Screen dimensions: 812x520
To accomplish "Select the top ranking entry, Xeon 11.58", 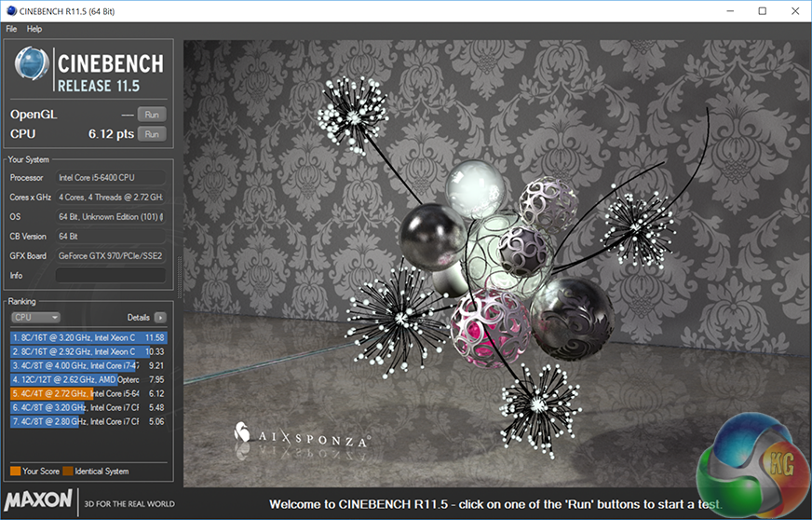I will click(x=88, y=337).
